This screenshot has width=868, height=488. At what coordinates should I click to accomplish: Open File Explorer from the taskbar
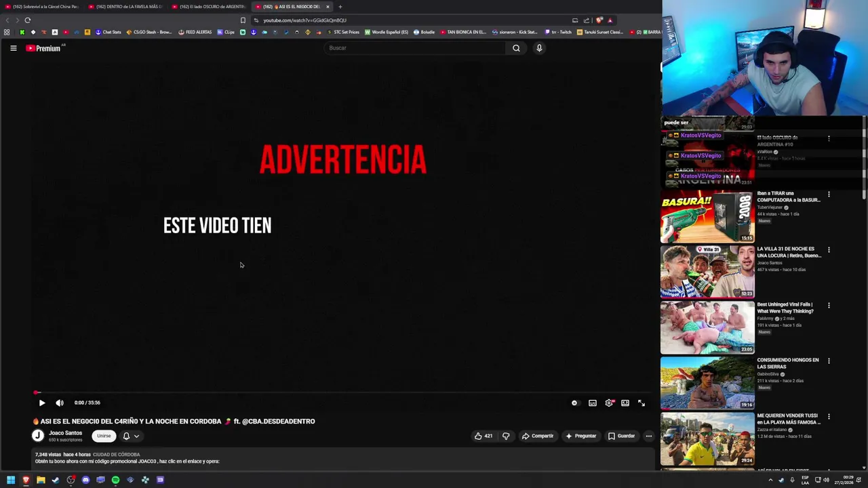coord(41,480)
